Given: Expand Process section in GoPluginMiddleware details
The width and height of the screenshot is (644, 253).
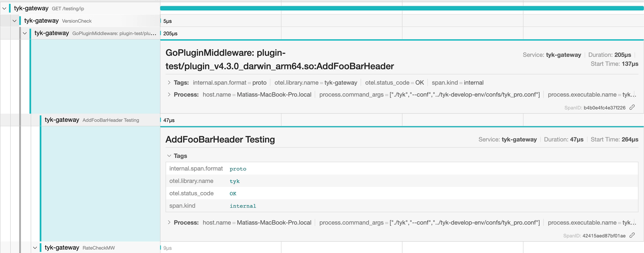Looking at the screenshot, I should (169, 95).
